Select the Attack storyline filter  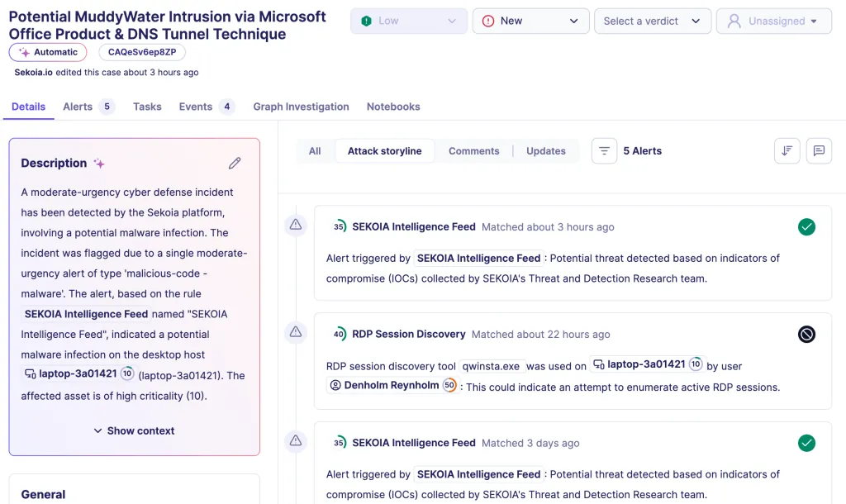click(385, 151)
